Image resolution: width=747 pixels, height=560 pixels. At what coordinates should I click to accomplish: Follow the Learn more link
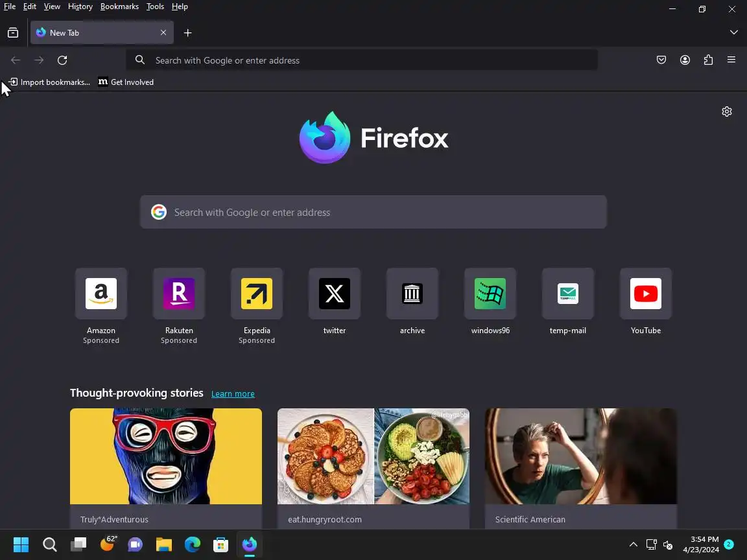pos(233,394)
